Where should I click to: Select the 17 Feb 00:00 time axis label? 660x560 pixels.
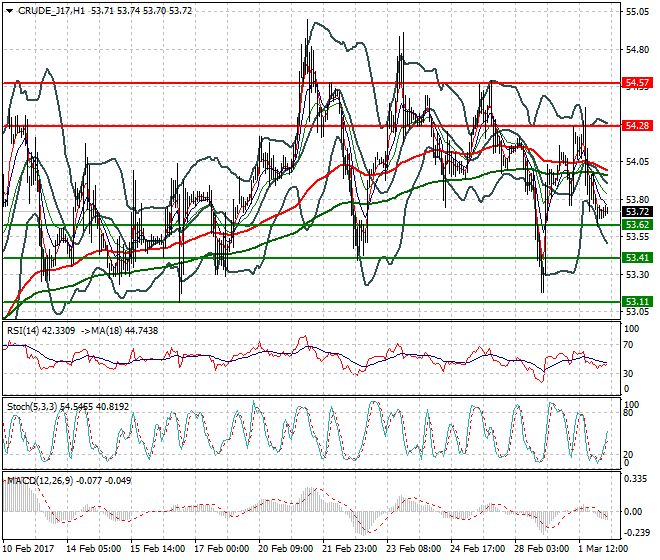pos(222,549)
